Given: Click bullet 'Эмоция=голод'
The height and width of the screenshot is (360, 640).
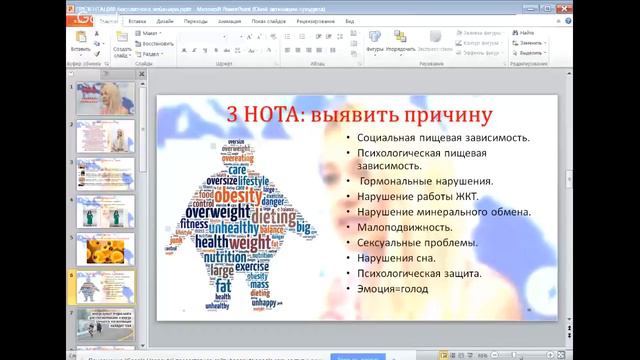Looking at the screenshot, I should (x=393, y=289).
